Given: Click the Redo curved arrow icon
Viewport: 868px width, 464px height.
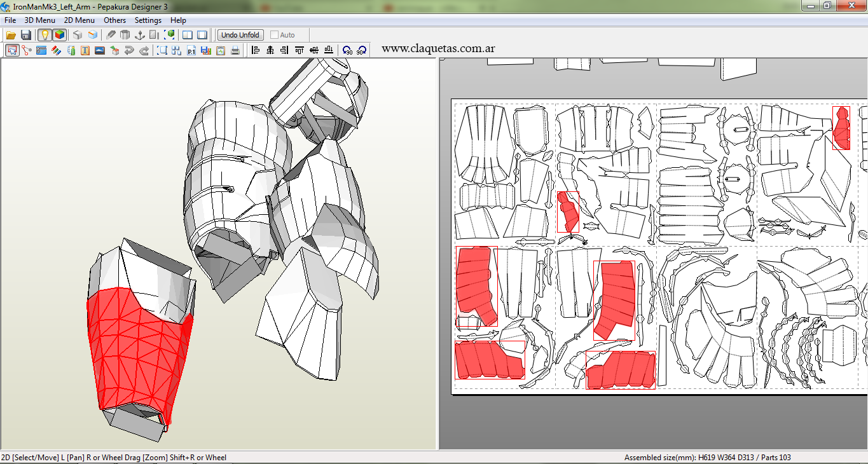Looking at the screenshot, I should point(144,50).
